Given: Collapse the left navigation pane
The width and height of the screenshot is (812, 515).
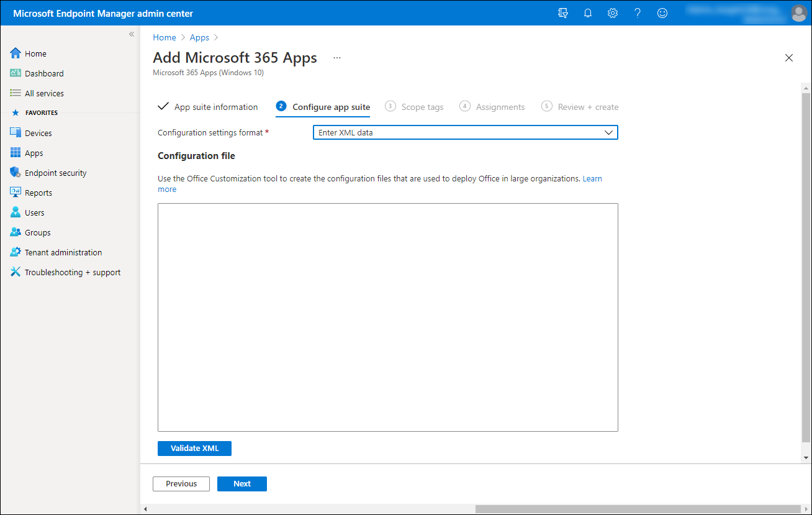Looking at the screenshot, I should pyautogui.click(x=132, y=34).
